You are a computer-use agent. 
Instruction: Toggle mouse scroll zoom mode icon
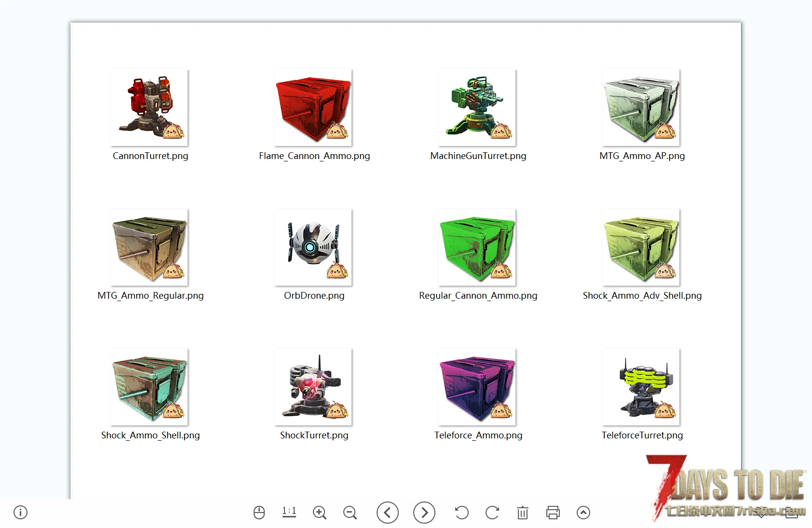(259, 513)
